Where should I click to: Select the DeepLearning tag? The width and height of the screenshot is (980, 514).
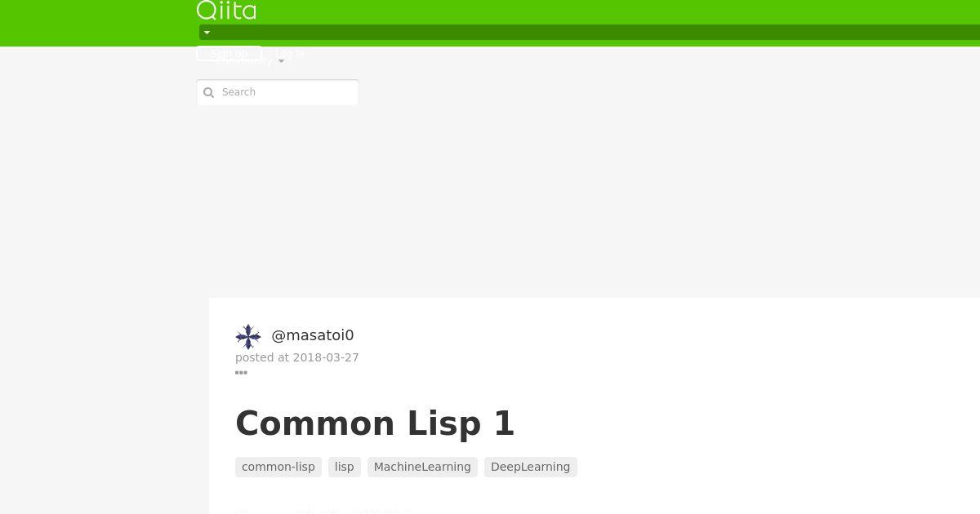(x=531, y=467)
